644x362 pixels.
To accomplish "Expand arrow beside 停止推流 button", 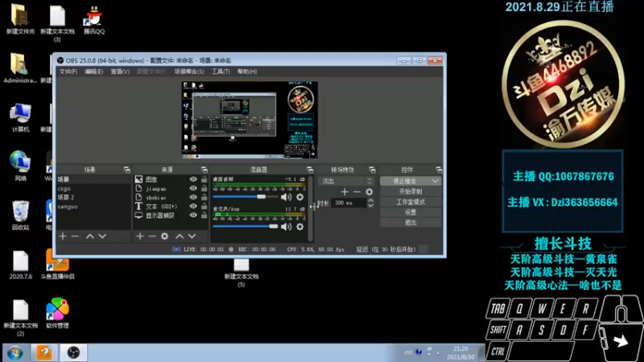I will click(x=435, y=181).
